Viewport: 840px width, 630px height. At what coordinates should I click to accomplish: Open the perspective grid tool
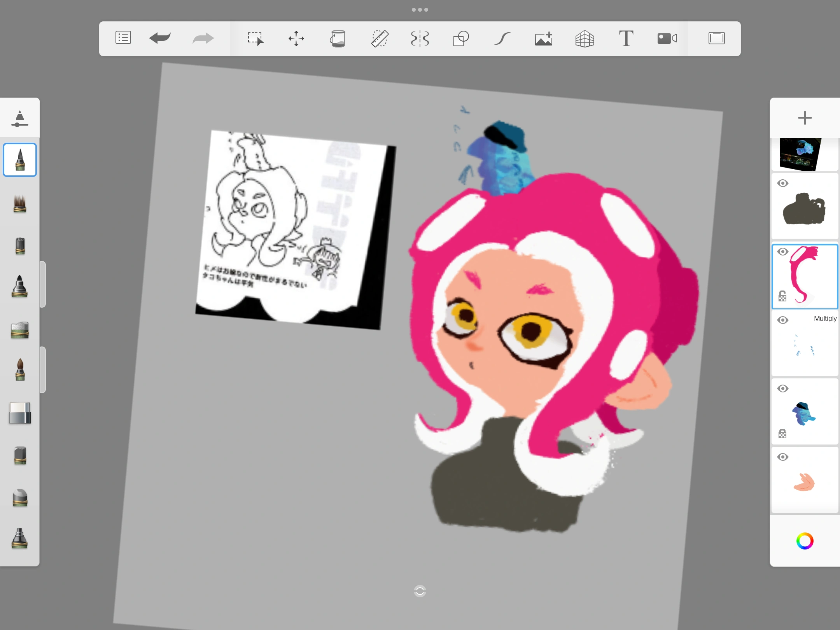click(585, 38)
